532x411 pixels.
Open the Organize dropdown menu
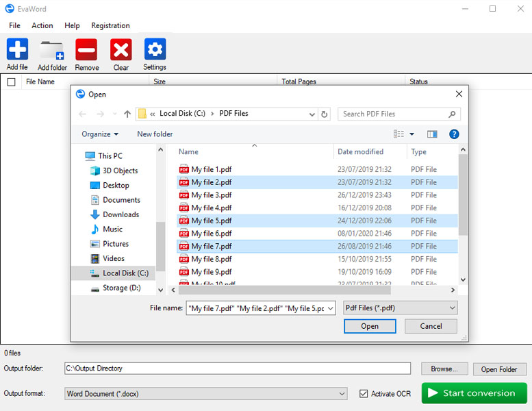100,134
